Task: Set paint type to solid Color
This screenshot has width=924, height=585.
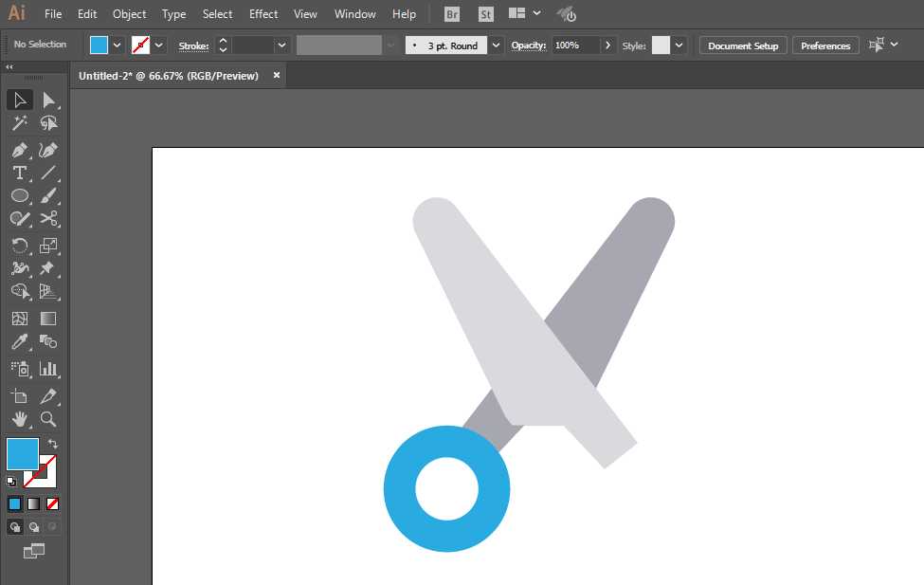Action: (x=15, y=503)
